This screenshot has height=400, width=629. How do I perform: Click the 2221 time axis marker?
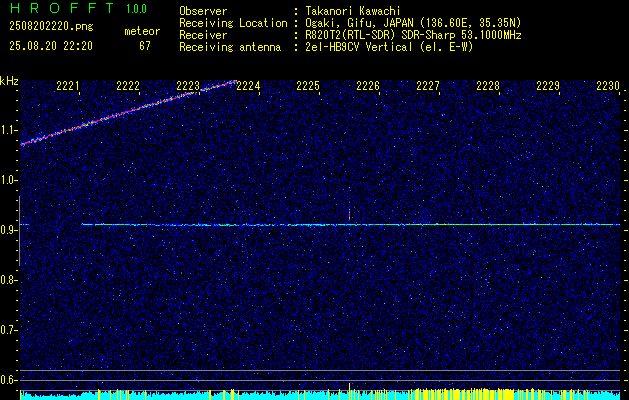68,86
